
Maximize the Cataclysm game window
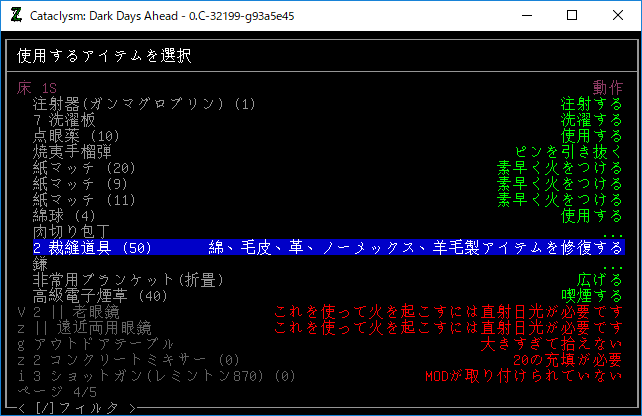coord(571,15)
